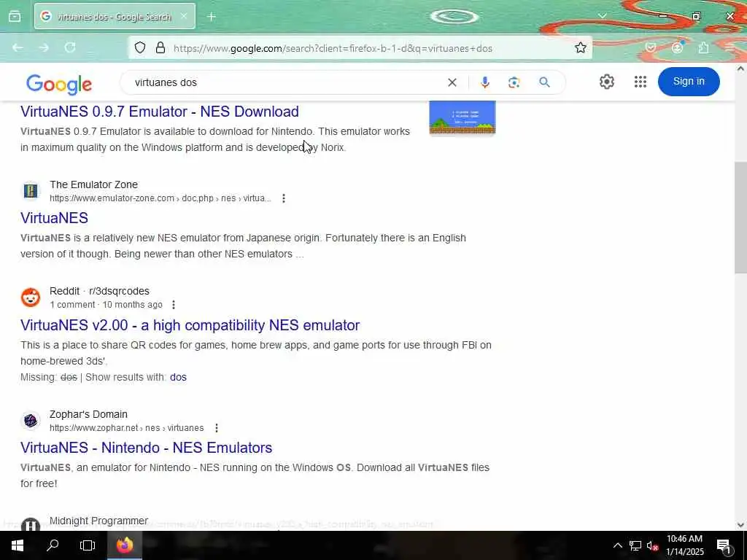This screenshot has width=747, height=560.
Task: Open more options dots for Emulator Zone result
Action: click(284, 198)
